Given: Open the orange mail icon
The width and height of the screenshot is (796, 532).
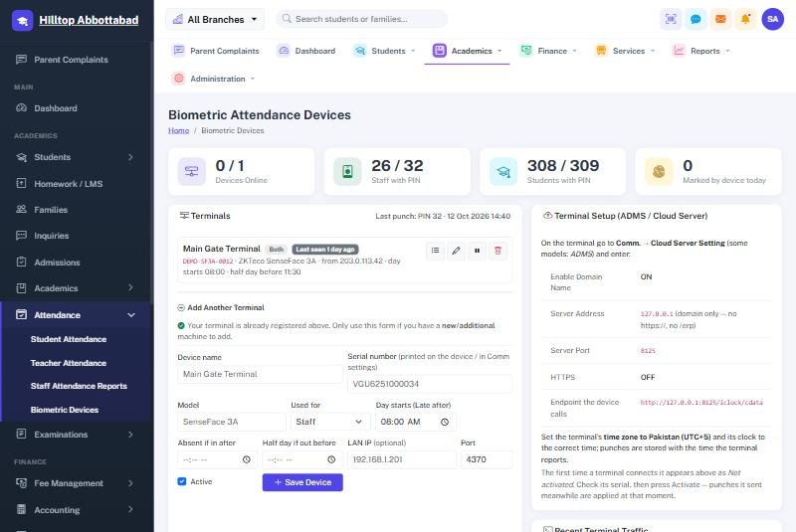Looking at the screenshot, I should pyautogui.click(x=720, y=19).
